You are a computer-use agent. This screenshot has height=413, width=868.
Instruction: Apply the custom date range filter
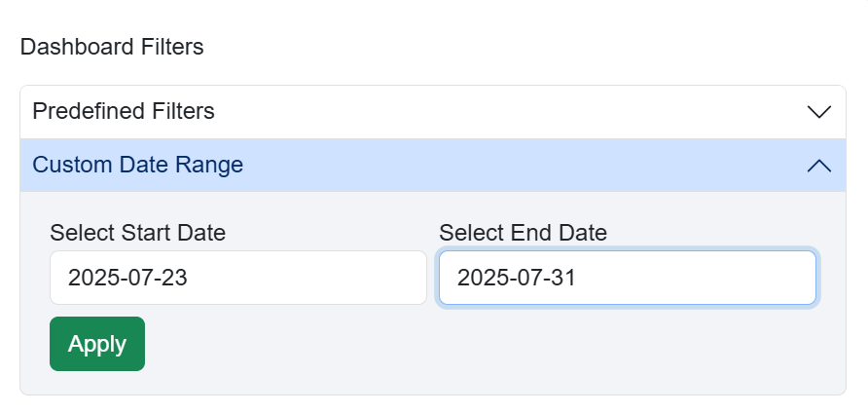pyautogui.click(x=97, y=344)
